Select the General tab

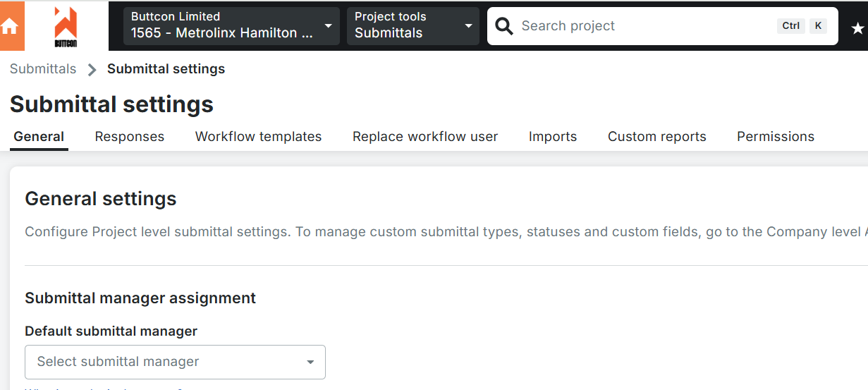point(39,137)
